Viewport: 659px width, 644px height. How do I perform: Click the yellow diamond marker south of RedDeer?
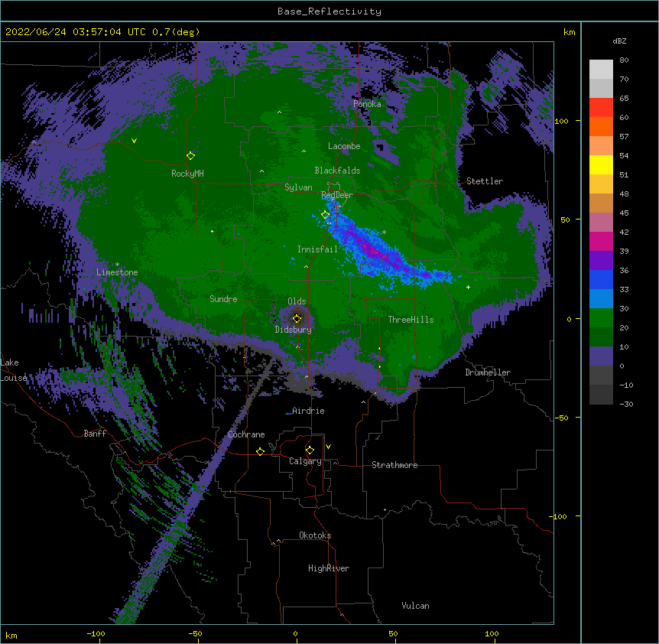click(x=326, y=215)
